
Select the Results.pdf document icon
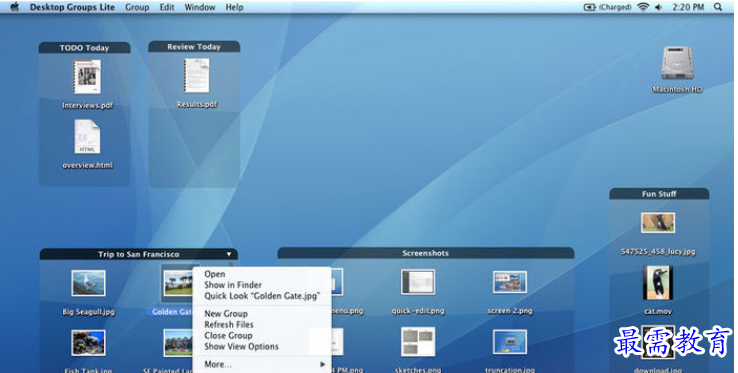pos(197,75)
